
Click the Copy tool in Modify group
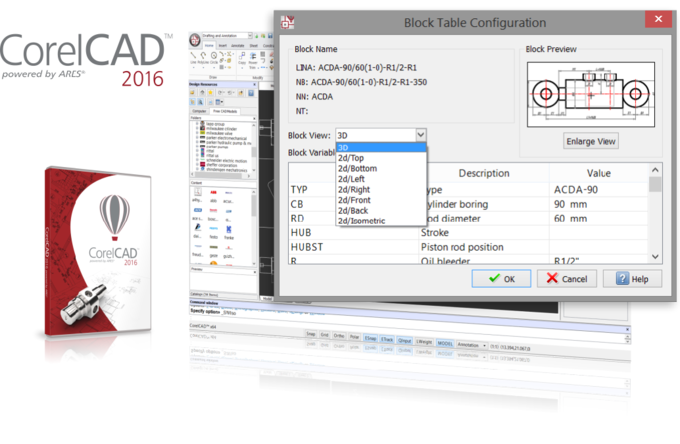tap(242, 59)
